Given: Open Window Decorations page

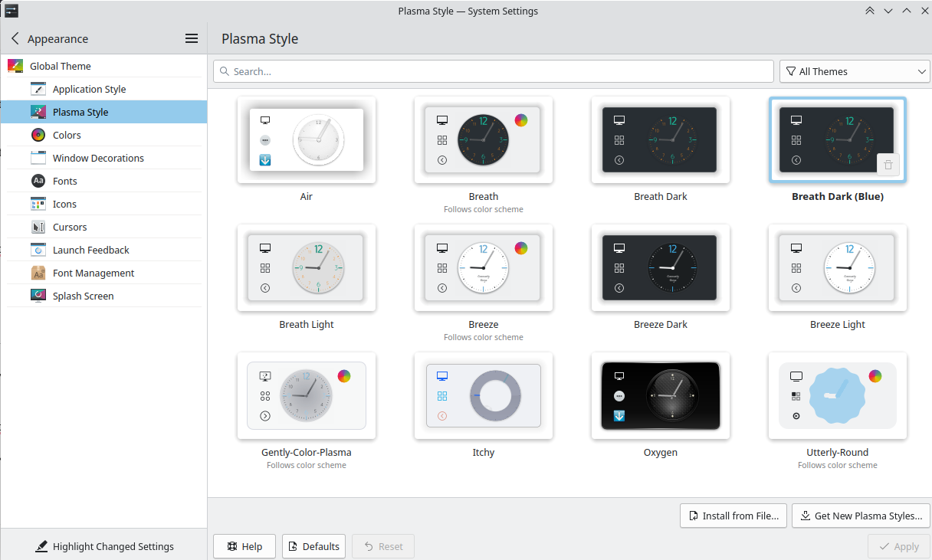Looking at the screenshot, I should [103, 158].
